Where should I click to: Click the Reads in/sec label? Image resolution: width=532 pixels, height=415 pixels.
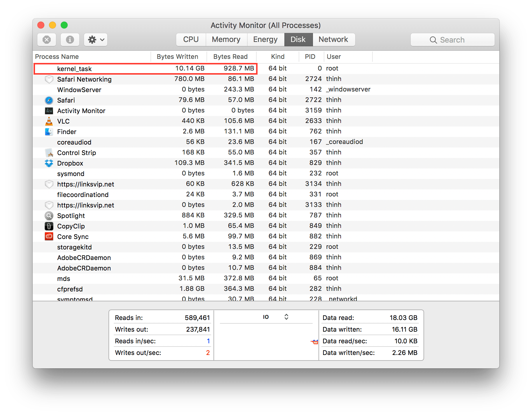(135, 341)
